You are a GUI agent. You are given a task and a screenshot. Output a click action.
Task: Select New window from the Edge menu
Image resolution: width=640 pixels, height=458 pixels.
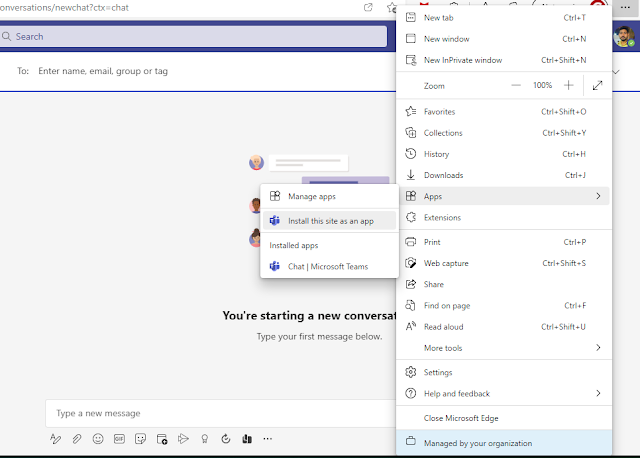pyautogui.click(x=504, y=39)
